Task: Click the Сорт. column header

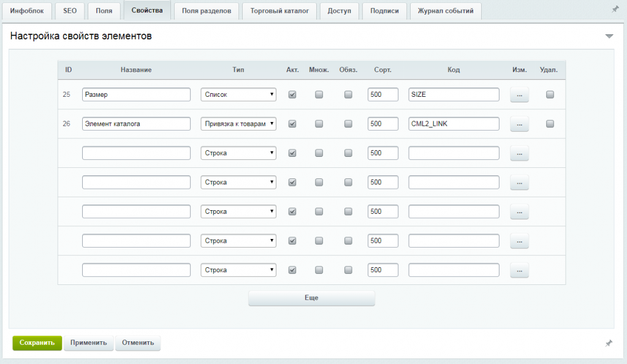Action: point(382,70)
